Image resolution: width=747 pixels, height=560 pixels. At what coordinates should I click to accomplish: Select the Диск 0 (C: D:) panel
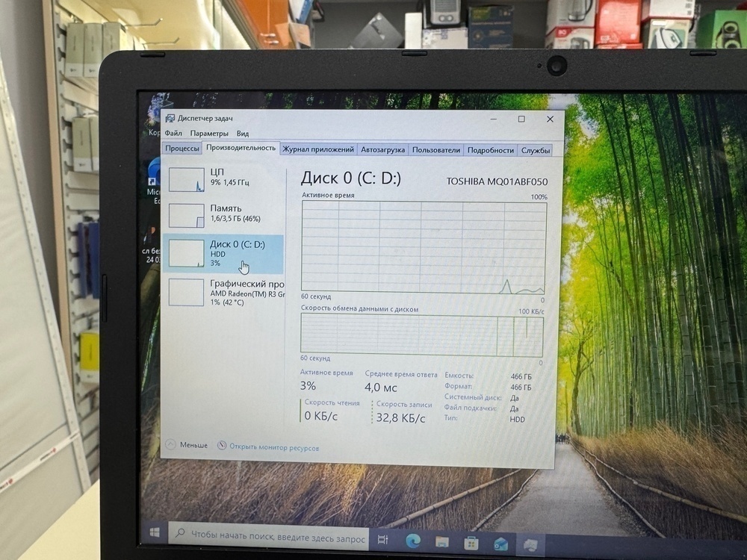pos(224,254)
